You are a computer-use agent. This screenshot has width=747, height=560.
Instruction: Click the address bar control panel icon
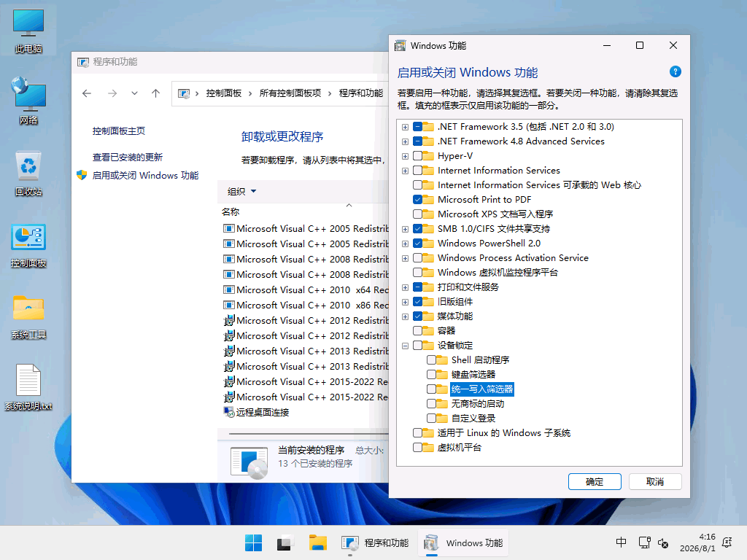(x=184, y=93)
